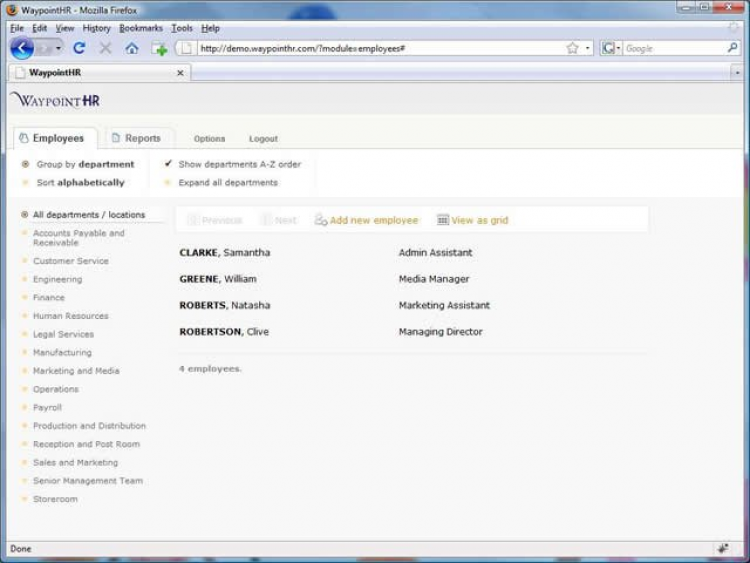Filter by Customer Service department
This screenshot has height=563, width=750.
(70, 261)
